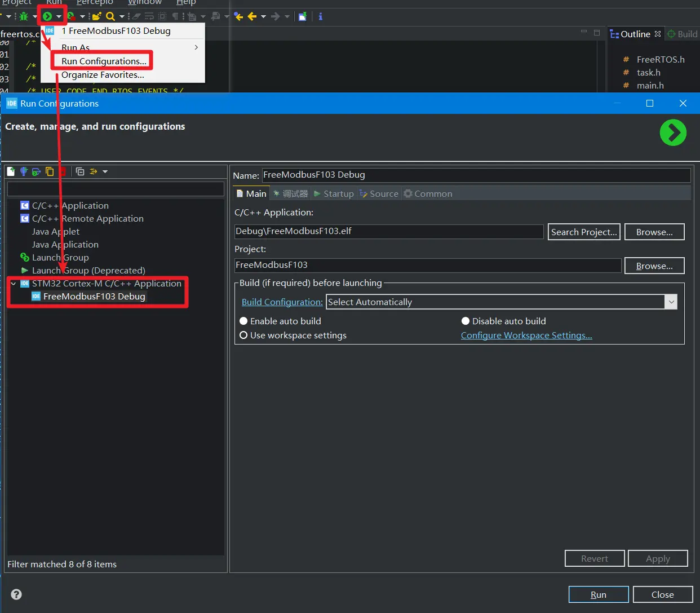Open Configure Workspace Settings... link
This screenshot has height=613, width=700.
[x=526, y=335]
